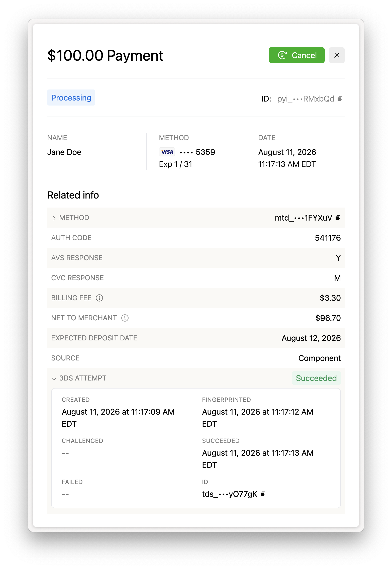392x569 pixels.
Task: Click the truncated payment ID text
Action: [x=306, y=99]
